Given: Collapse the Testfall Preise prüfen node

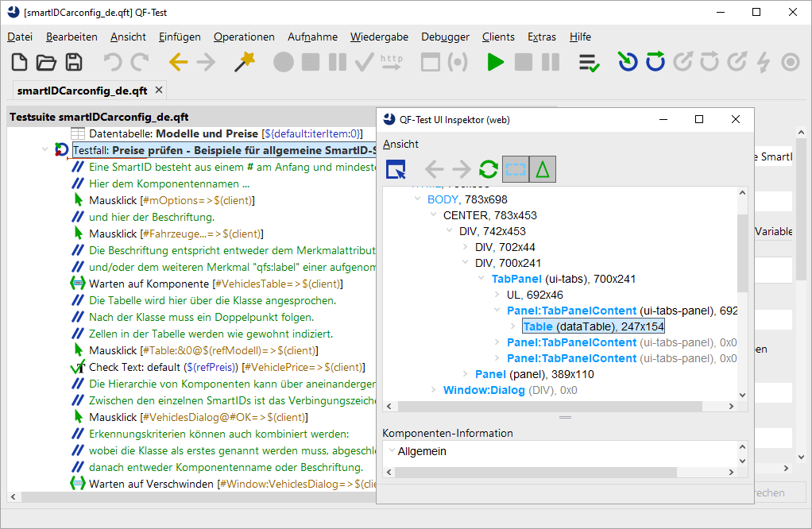Looking at the screenshot, I should tap(44, 149).
